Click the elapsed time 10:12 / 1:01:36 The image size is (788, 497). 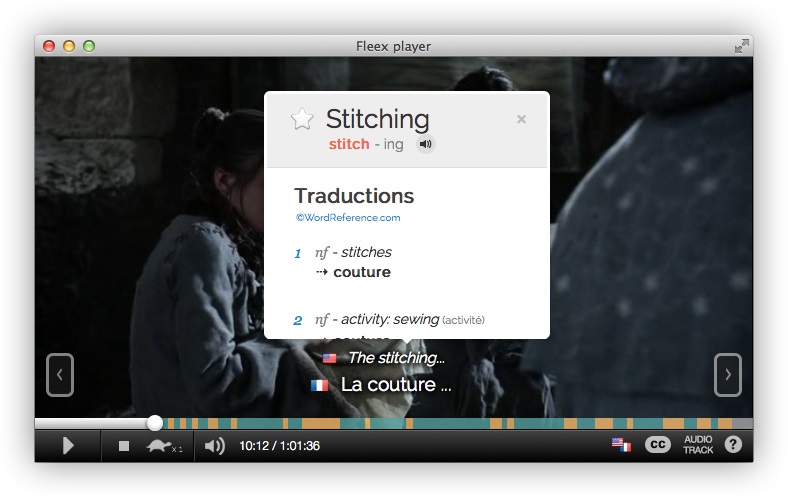(279, 446)
